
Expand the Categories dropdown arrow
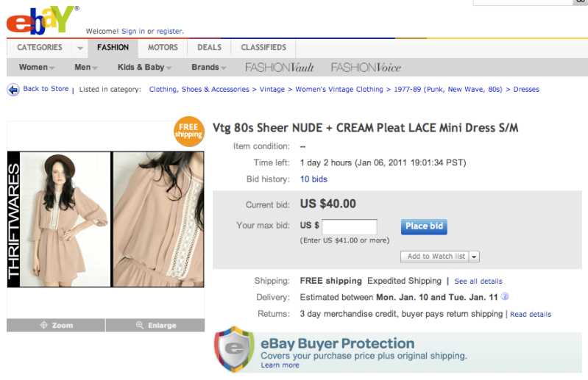click(x=80, y=48)
